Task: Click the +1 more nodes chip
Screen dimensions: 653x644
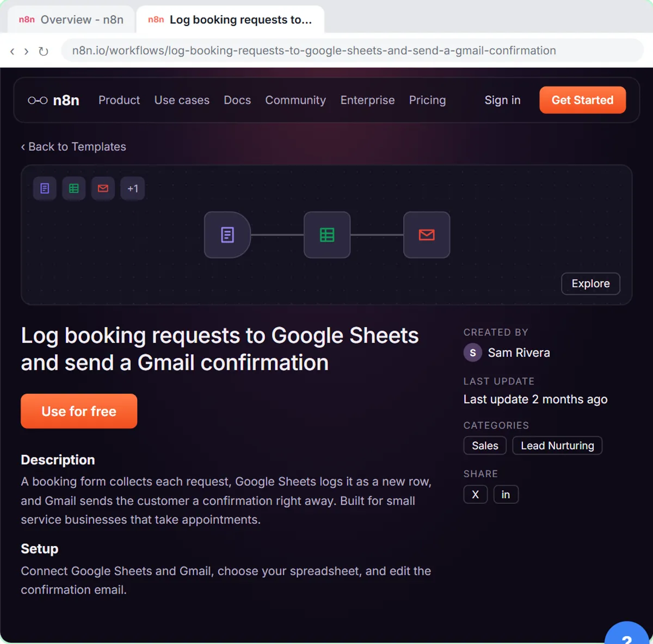Action: [133, 189]
